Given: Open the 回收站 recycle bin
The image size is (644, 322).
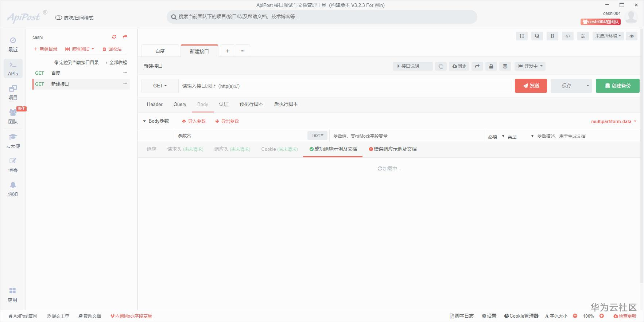Looking at the screenshot, I should point(112,49).
